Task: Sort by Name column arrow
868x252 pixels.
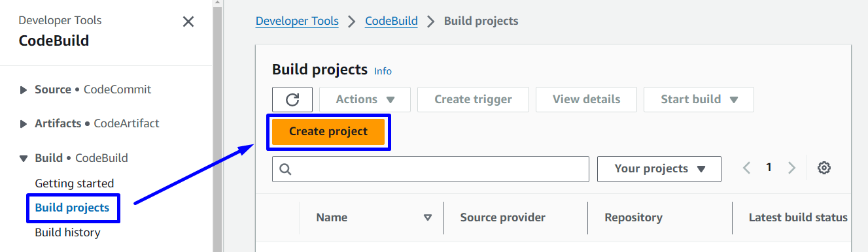Action: [428, 217]
